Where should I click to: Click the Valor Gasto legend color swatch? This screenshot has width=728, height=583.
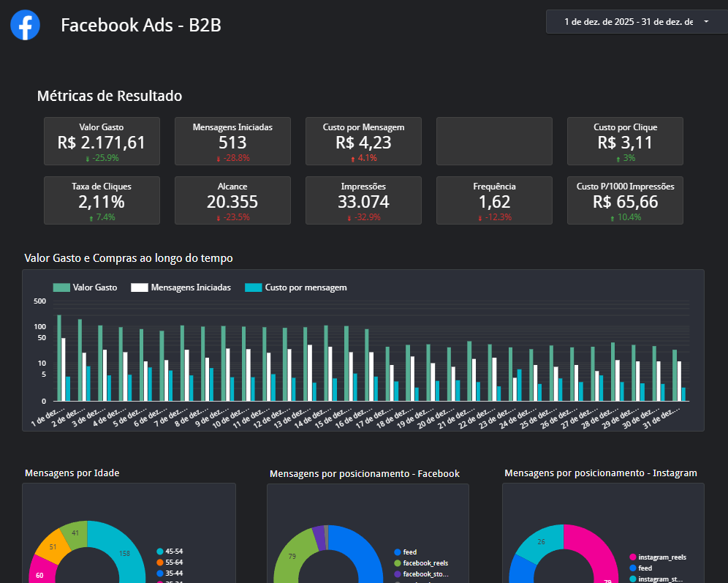tap(61, 287)
